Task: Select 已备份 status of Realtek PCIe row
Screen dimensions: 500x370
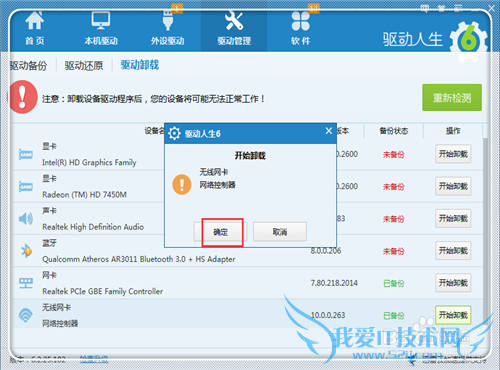Action: pos(393,283)
